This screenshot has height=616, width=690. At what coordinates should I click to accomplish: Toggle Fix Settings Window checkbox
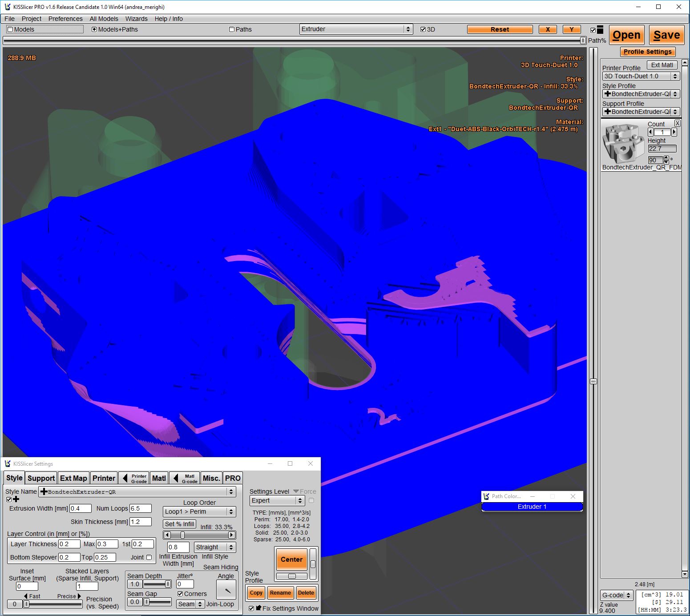click(251, 608)
